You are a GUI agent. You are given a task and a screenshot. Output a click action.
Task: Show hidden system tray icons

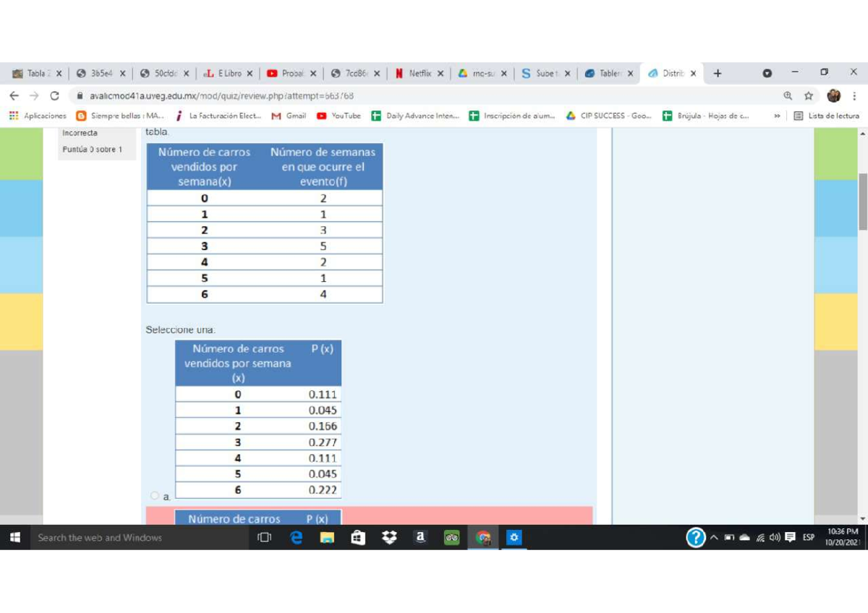[714, 538]
